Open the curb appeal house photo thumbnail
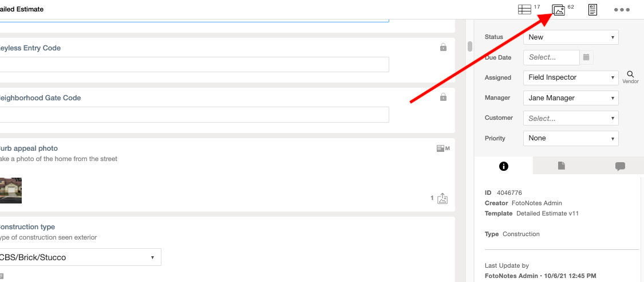Image resolution: width=644 pixels, height=282 pixels. pos(10,190)
